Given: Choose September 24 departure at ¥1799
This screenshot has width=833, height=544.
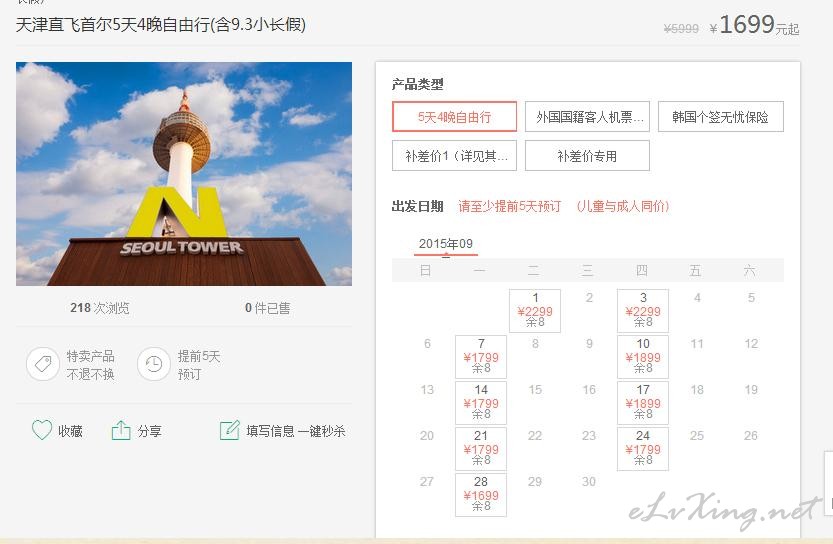Looking at the screenshot, I should pyautogui.click(x=643, y=448).
